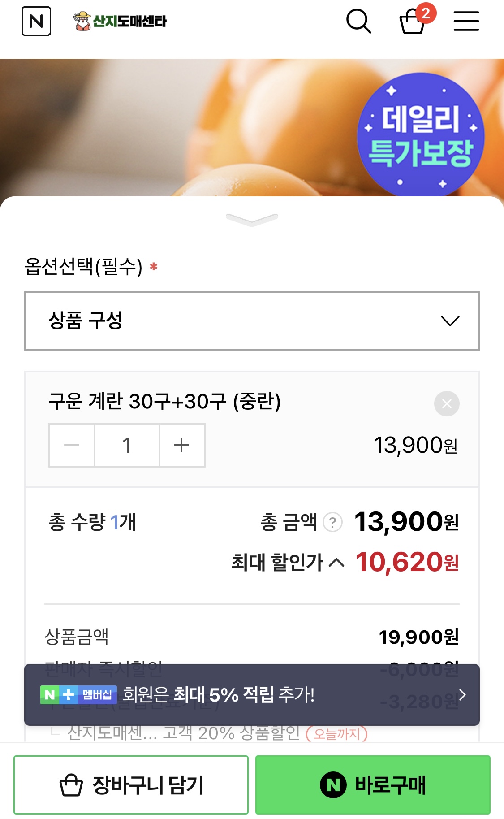
Task: Open the shopping cart with 2 items
Action: [x=413, y=21]
